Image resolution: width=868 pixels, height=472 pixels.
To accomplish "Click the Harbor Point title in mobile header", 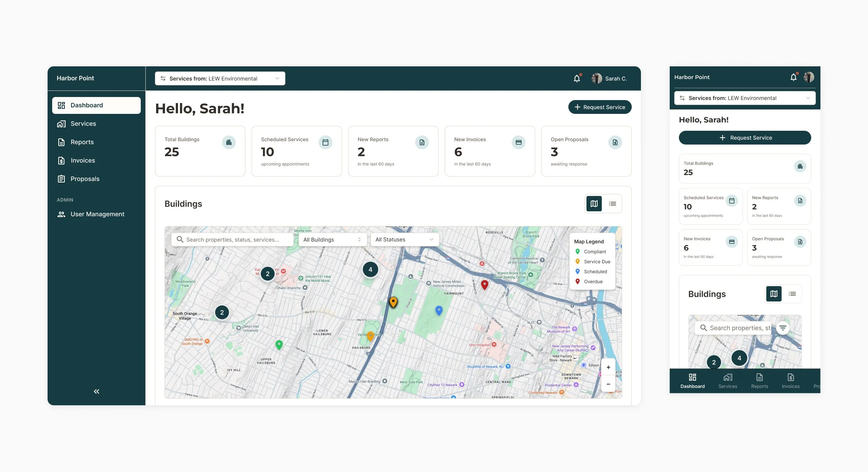I will [692, 77].
